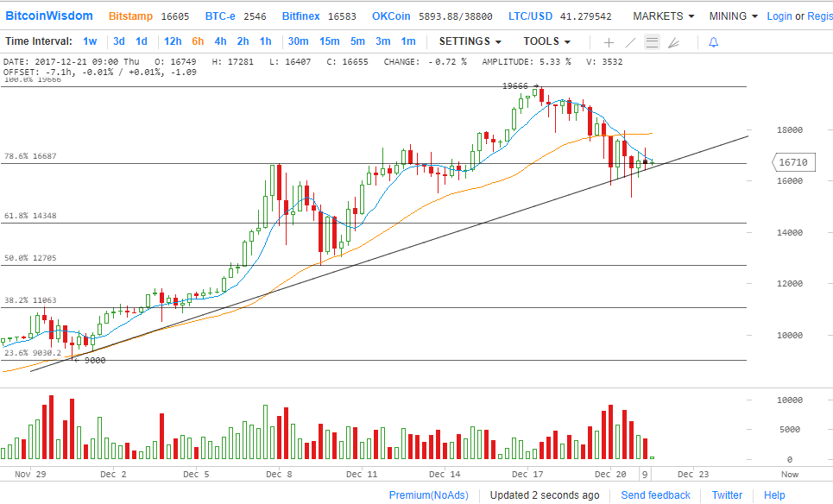Open the MINING menu
This screenshot has width=833, height=504.
[x=733, y=16]
